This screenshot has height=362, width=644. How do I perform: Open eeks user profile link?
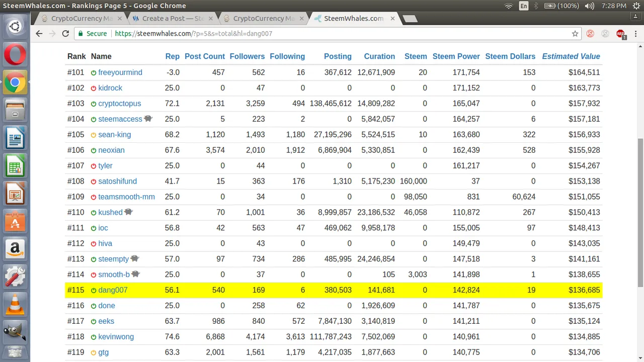tap(106, 321)
